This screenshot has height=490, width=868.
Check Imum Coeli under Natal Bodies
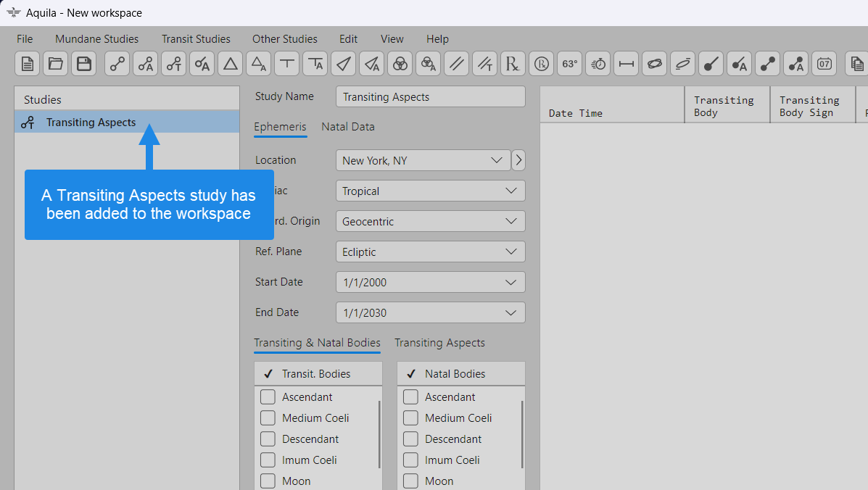click(x=410, y=460)
